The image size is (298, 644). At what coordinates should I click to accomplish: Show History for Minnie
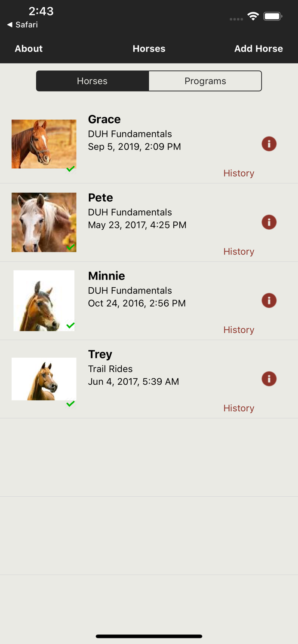[239, 330]
